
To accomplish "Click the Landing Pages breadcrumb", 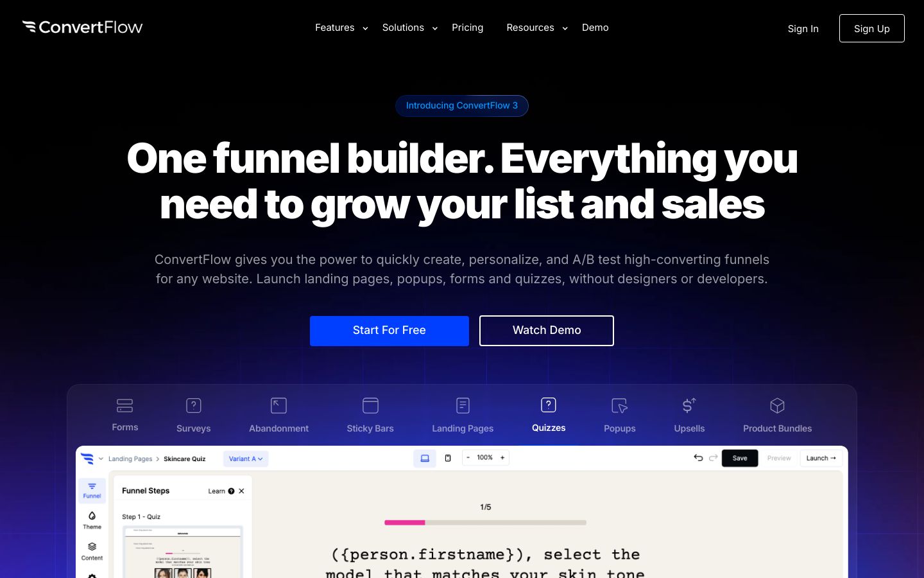I will click(x=130, y=459).
